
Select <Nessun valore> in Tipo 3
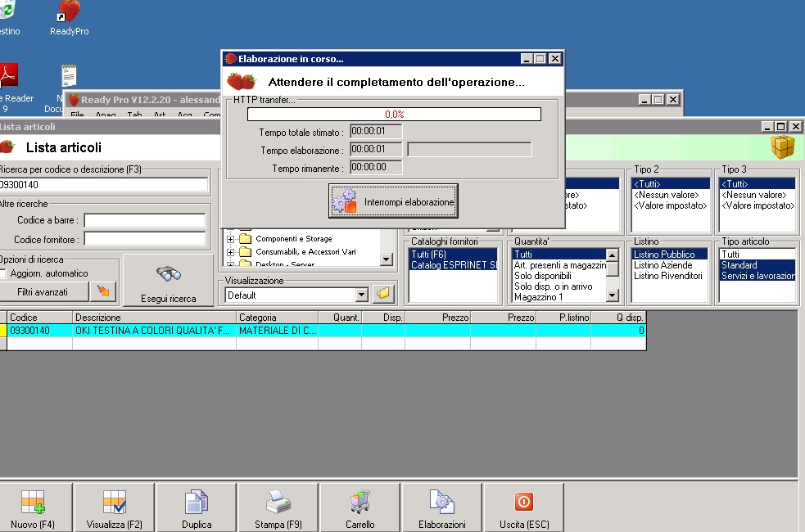point(758,195)
